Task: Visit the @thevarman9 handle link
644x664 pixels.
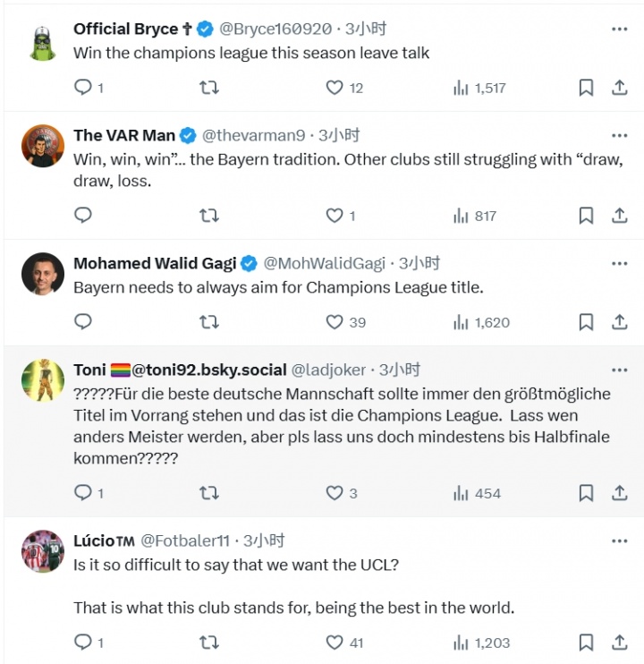Action: 254,136
